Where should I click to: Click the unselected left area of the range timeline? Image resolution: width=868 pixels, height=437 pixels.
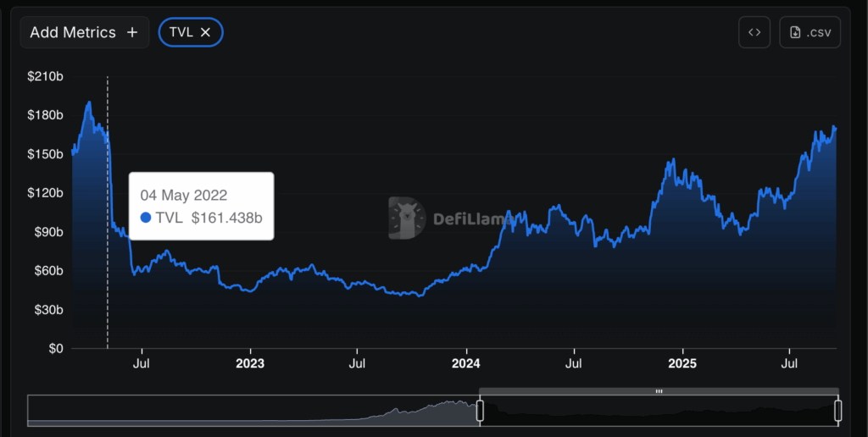pyautogui.click(x=254, y=411)
